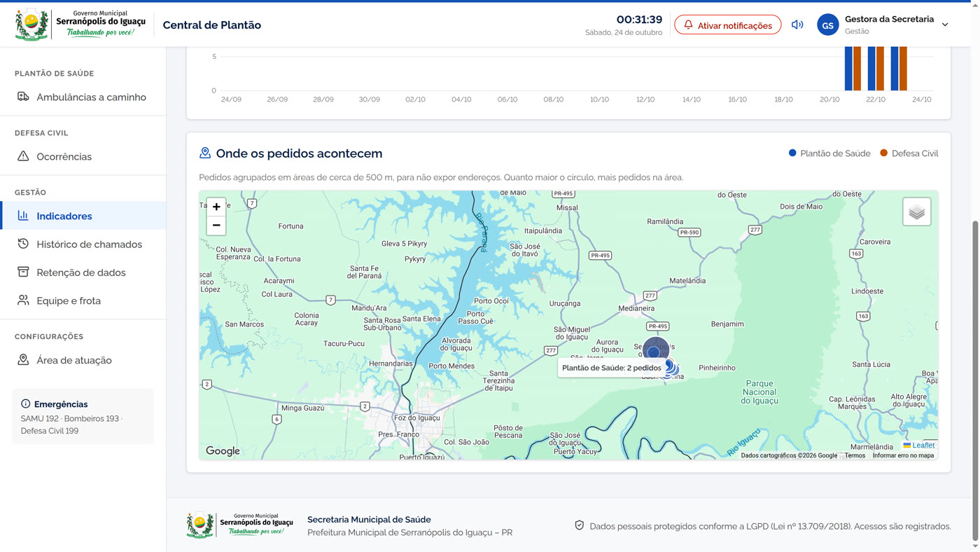Viewport: 980px width, 552px height.
Task: Click Defesa Civil legend orange dot
Action: [x=884, y=153]
